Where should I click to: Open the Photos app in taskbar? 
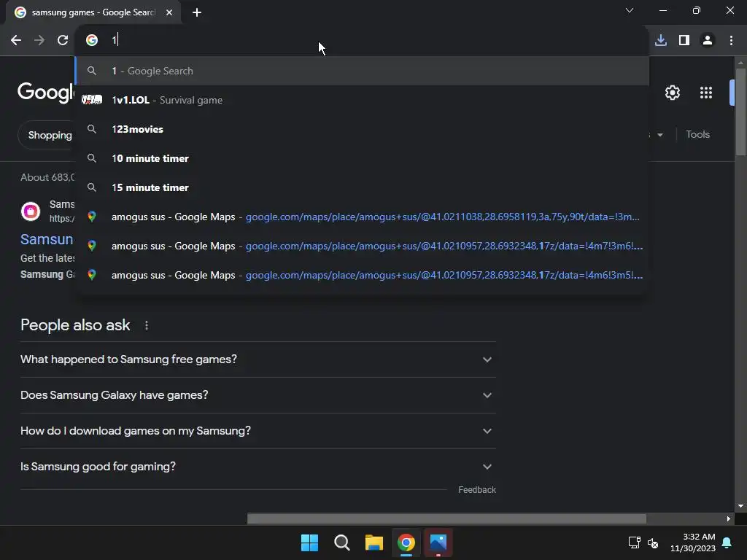click(x=438, y=542)
